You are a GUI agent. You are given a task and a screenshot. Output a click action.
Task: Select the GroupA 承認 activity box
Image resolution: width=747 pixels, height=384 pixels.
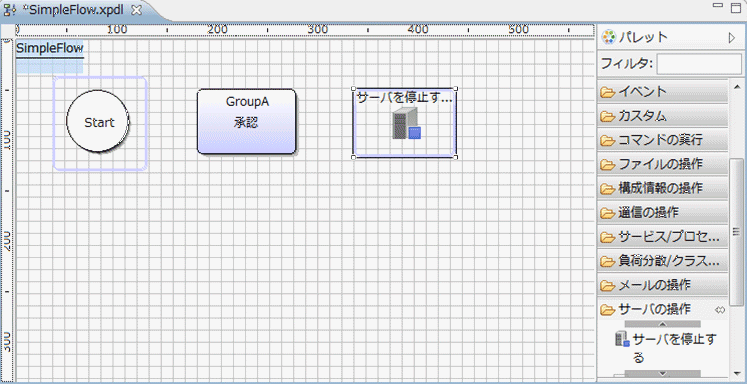(x=247, y=121)
